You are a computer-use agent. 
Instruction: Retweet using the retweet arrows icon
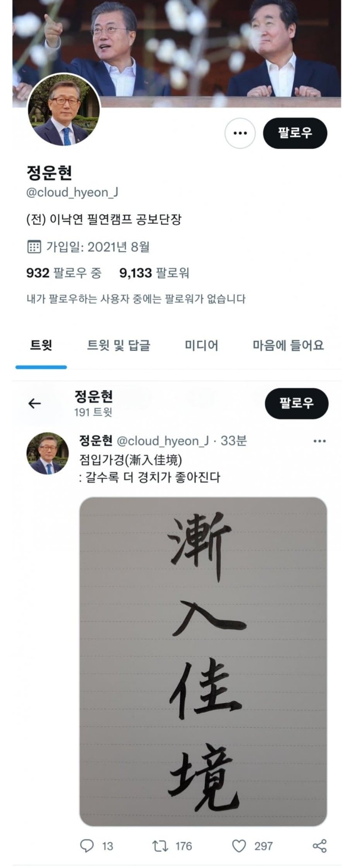(x=160, y=846)
